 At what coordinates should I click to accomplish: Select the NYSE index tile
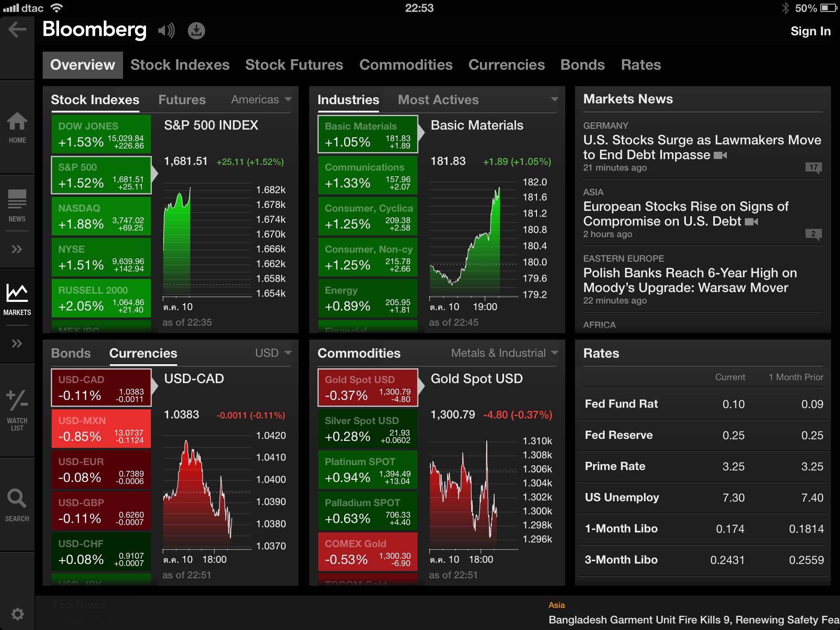pyautogui.click(x=101, y=257)
